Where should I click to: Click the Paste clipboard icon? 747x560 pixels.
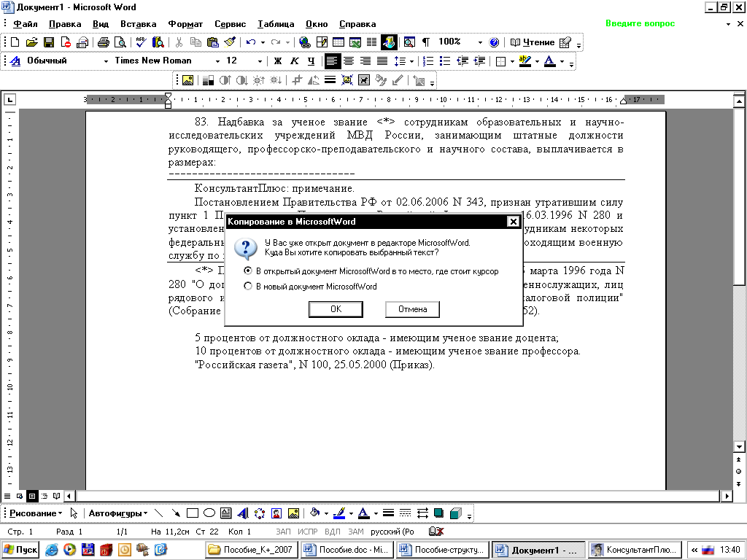point(212,42)
